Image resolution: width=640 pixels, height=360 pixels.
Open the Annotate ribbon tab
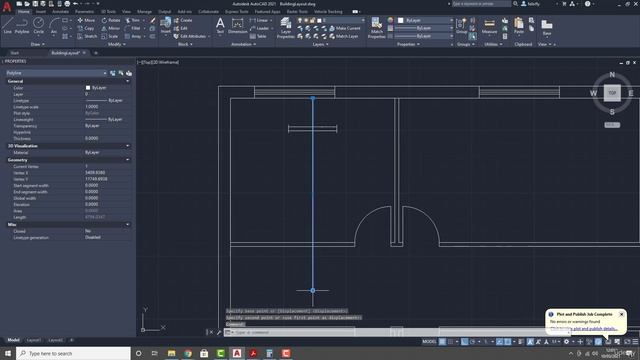point(60,11)
